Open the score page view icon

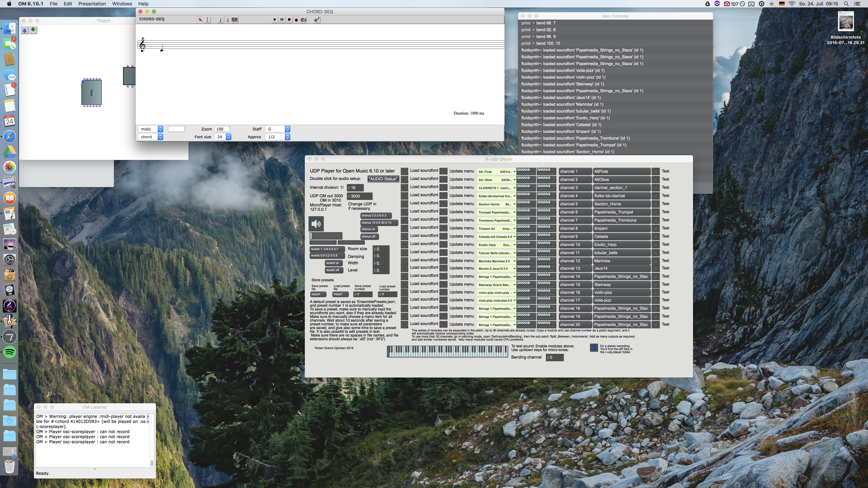[x=235, y=20]
